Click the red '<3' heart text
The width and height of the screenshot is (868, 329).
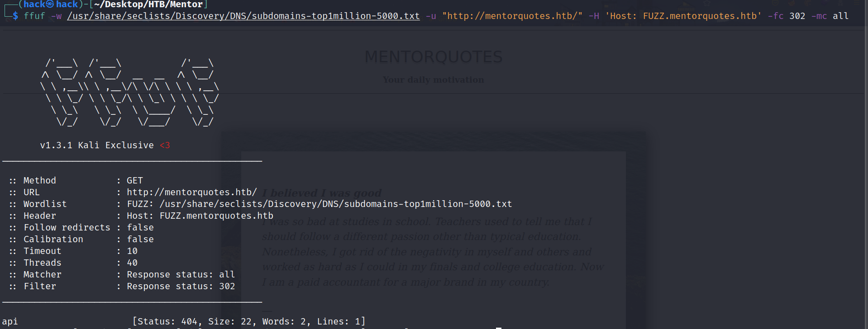(x=165, y=145)
